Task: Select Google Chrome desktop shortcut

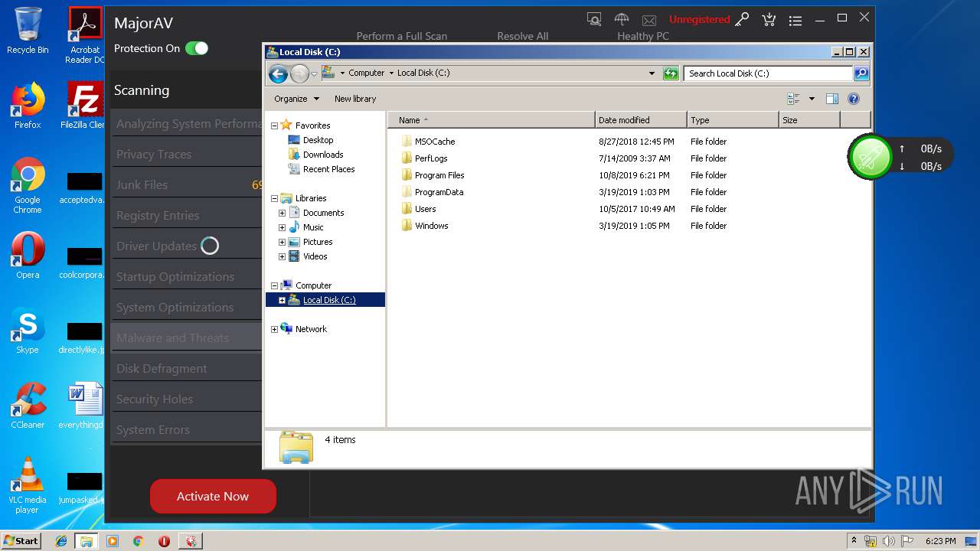Action: 28,186
